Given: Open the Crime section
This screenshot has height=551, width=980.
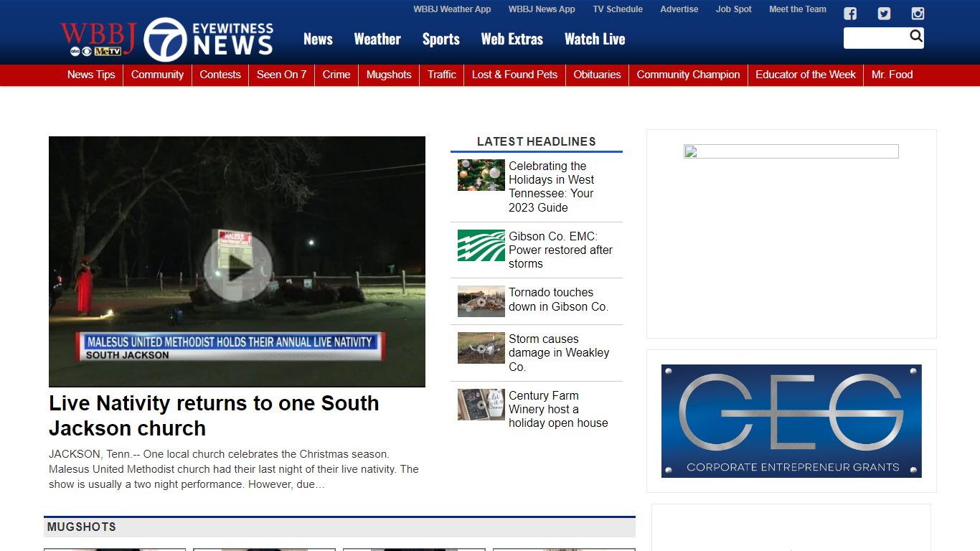Looking at the screenshot, I should pyautogui.click(x=336, y=75).
